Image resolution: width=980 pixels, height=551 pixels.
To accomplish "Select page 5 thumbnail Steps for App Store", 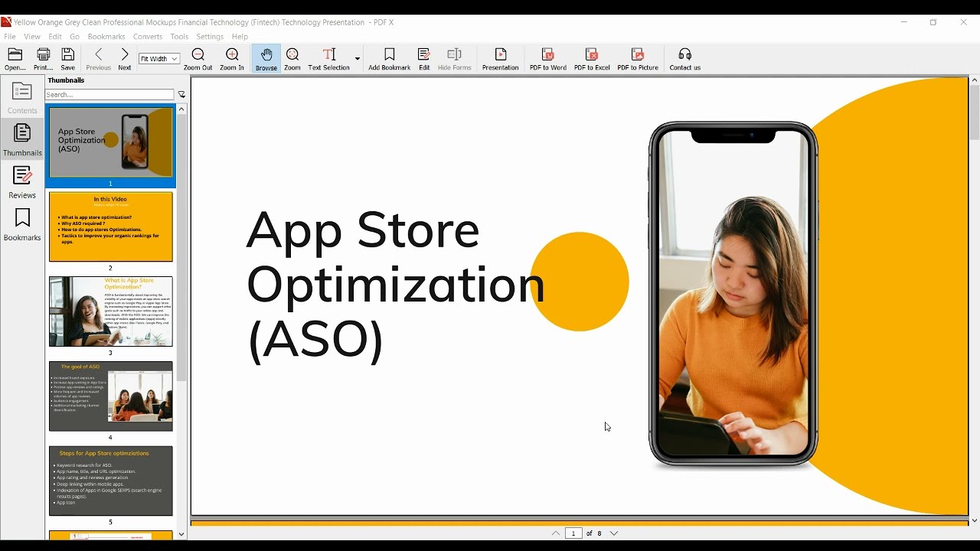I will point(110,481).
